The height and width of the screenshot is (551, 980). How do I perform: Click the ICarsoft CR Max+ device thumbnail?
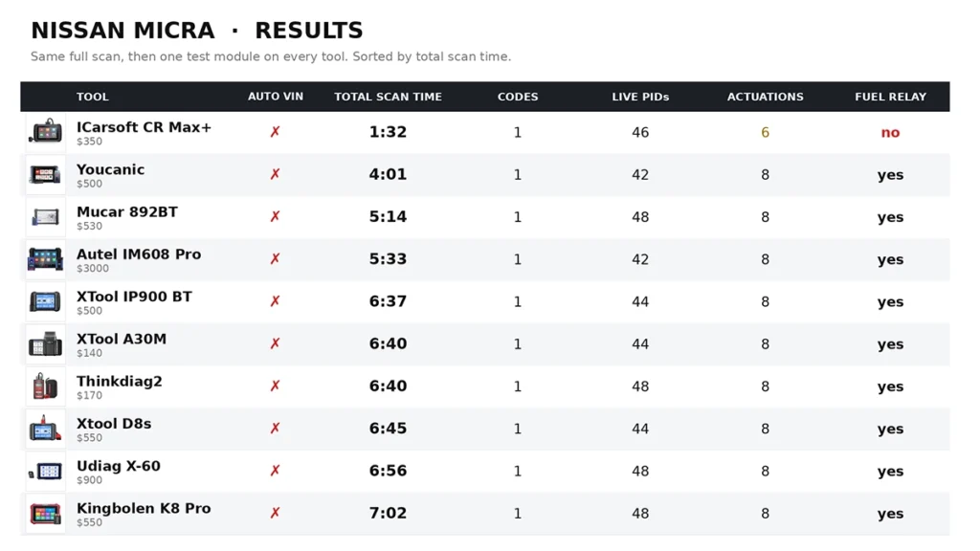tap(46, 132)
